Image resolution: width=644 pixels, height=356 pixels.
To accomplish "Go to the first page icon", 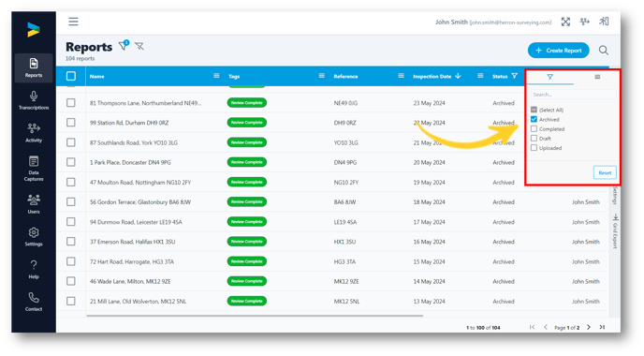I will (533, 327).
